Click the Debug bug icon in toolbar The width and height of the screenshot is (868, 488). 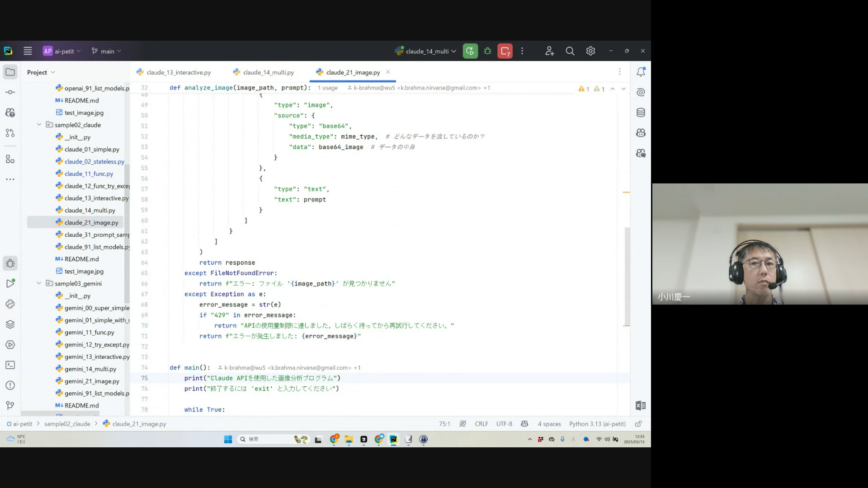click(487, 51)
